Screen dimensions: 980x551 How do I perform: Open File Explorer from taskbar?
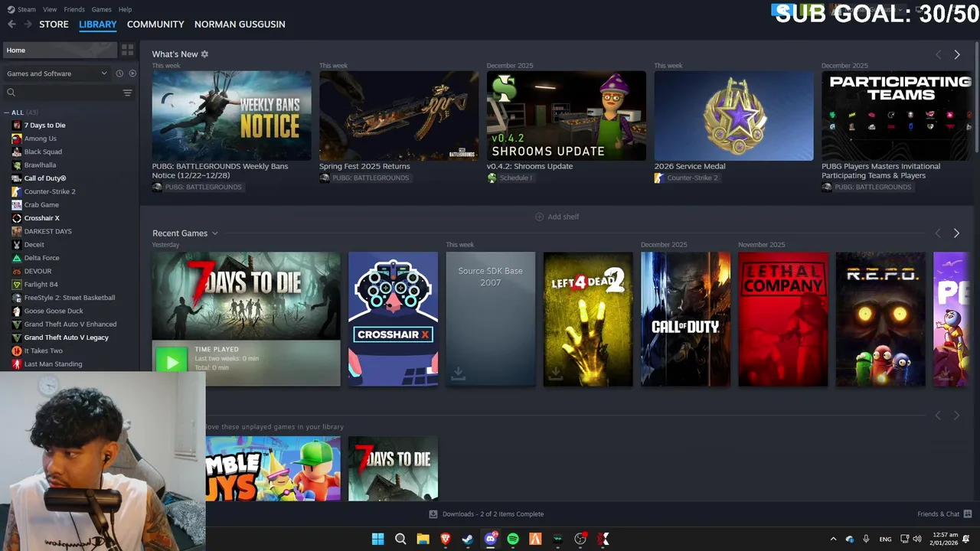point(423,540)
